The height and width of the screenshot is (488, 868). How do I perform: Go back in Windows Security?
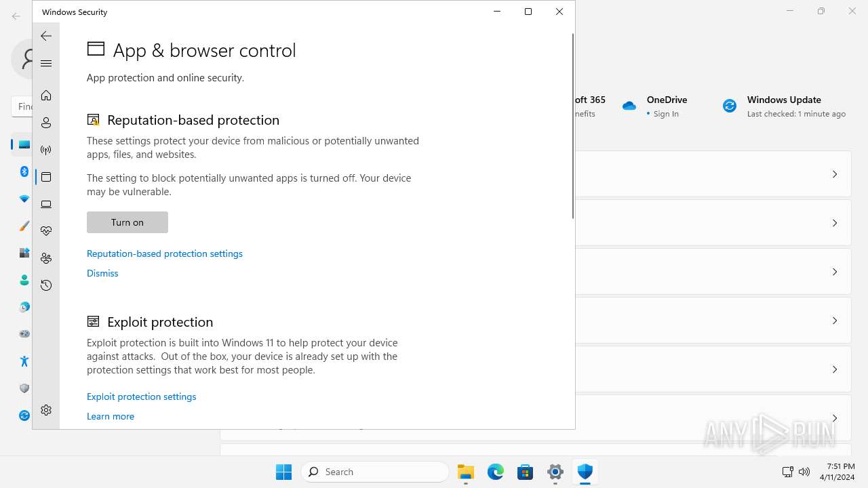pyautogui.click(x=46, y=36)
